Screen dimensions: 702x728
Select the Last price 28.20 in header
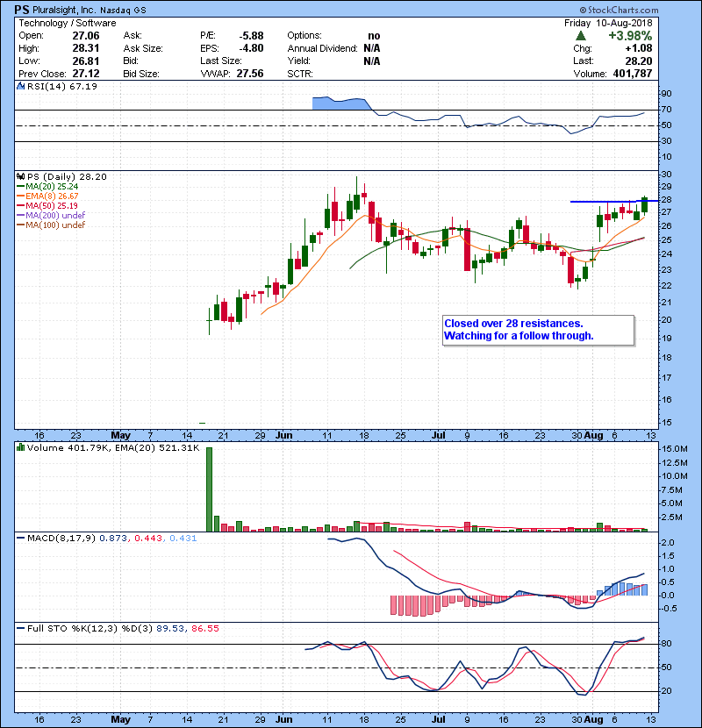(x=638, y=61)
